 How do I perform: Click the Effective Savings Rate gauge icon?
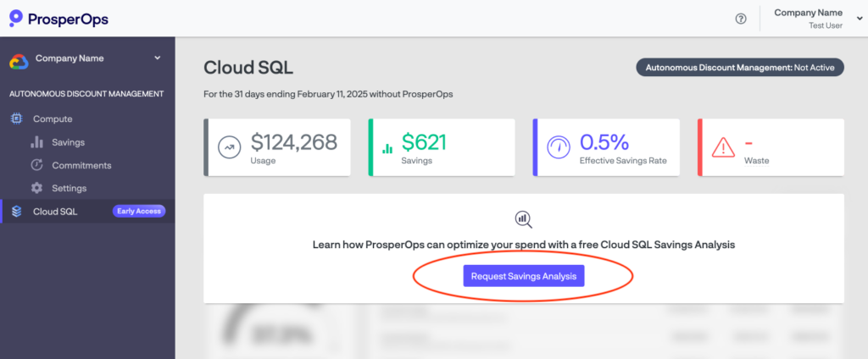click(559, 147)
